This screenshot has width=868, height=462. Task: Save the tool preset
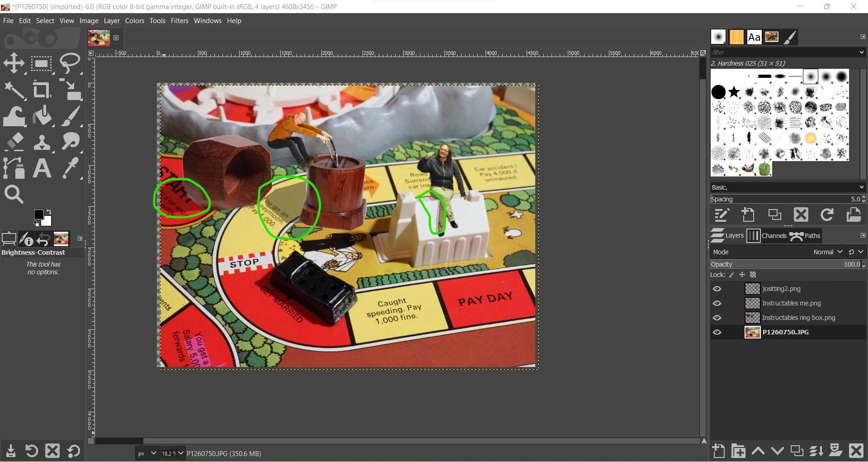11,451
